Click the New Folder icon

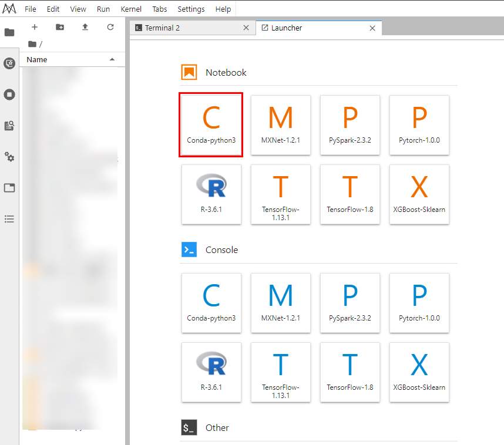pos(60,27)
